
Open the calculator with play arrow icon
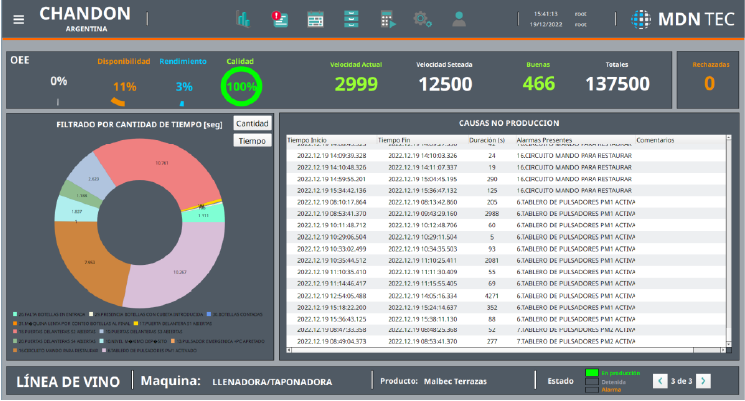tap(388, 19)
